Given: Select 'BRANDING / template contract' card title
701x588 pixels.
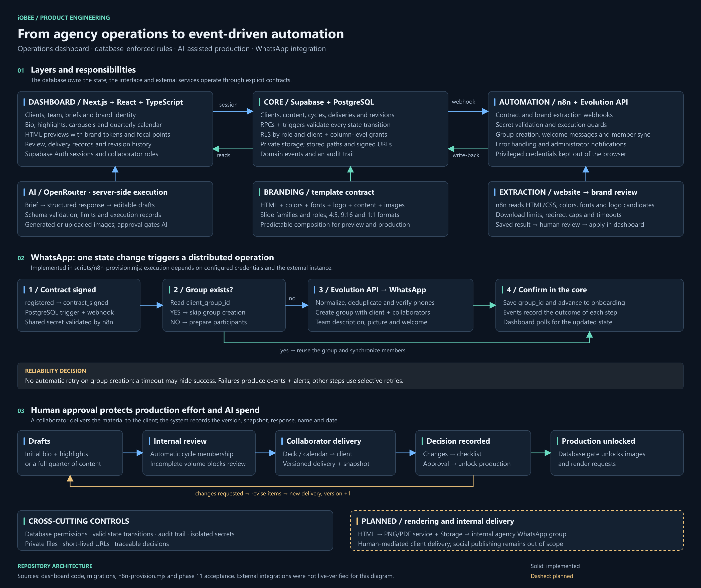Looking at the screenshot, I should 319,192.
